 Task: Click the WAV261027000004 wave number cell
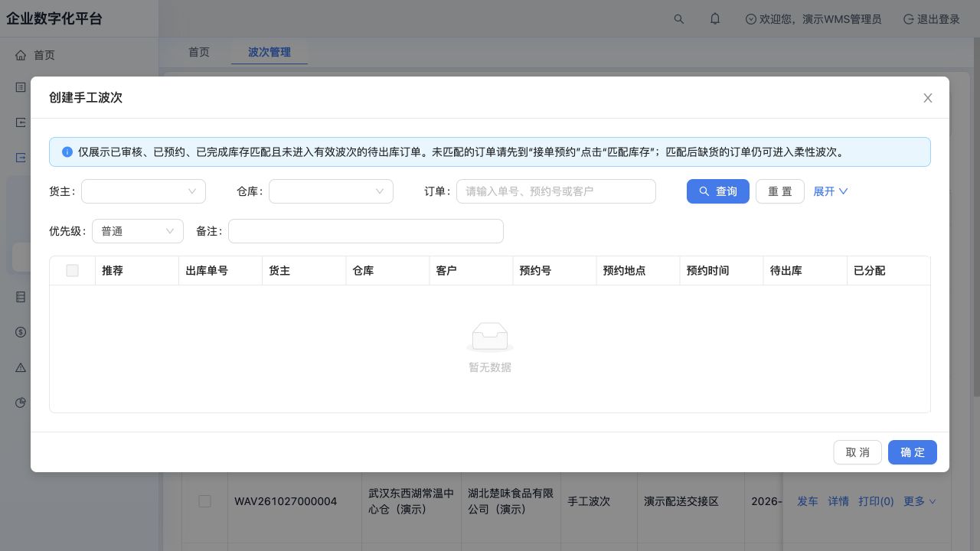pyautogui.click(x=286, y=501)
